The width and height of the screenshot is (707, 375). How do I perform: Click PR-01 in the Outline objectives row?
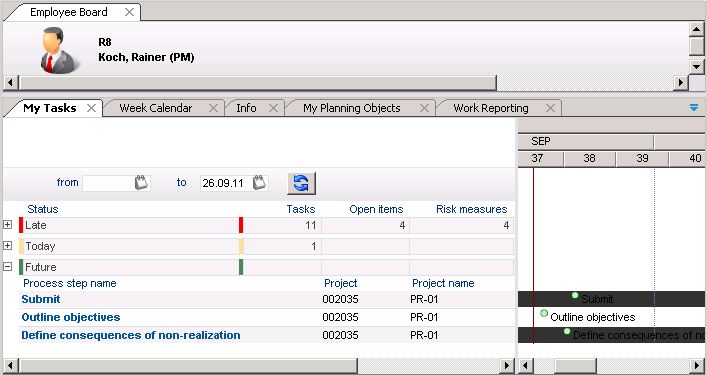424,317
